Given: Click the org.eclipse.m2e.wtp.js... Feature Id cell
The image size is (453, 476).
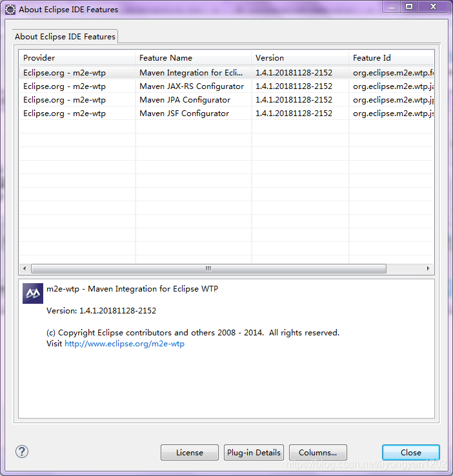Looking at the screenshot, I should [393, 114].
